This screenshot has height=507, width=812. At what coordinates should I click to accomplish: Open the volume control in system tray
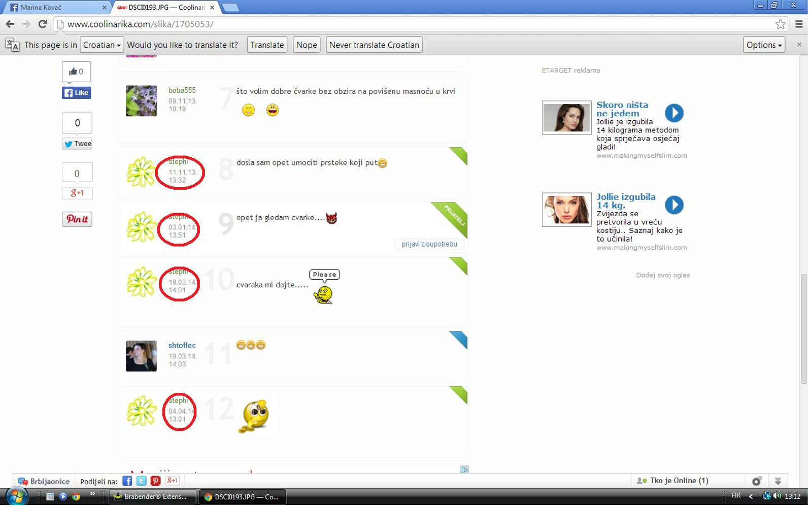[777, 496]
